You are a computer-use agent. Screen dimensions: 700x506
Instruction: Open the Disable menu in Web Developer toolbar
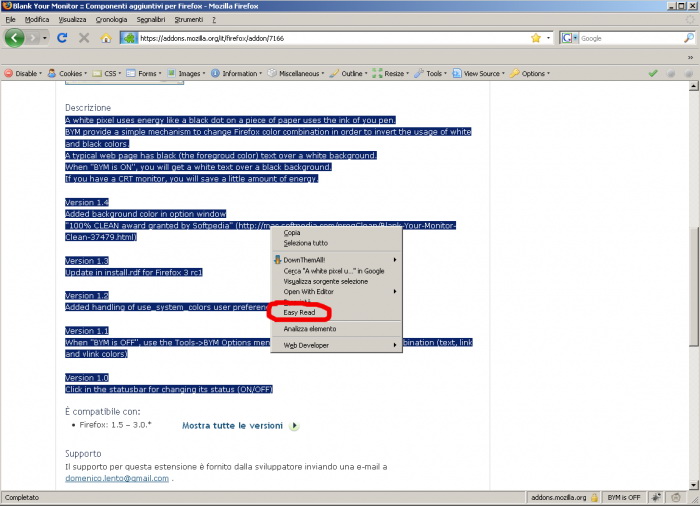point(23,73)
